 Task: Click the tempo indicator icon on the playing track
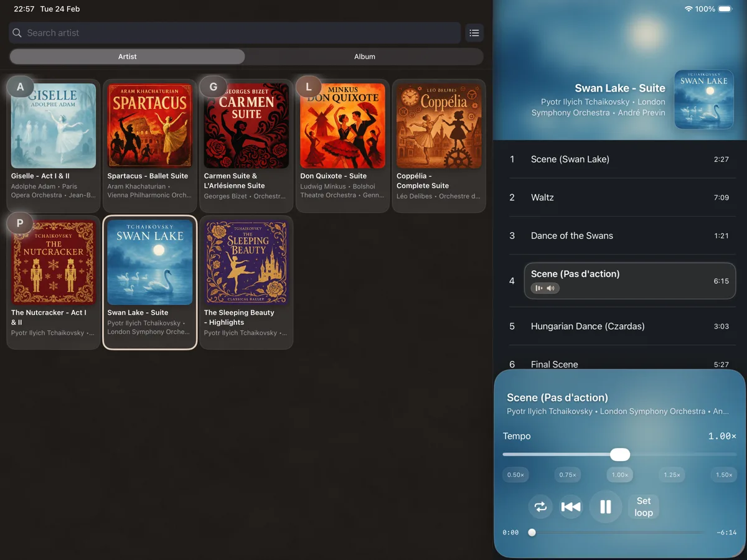(x=539, y=287)
